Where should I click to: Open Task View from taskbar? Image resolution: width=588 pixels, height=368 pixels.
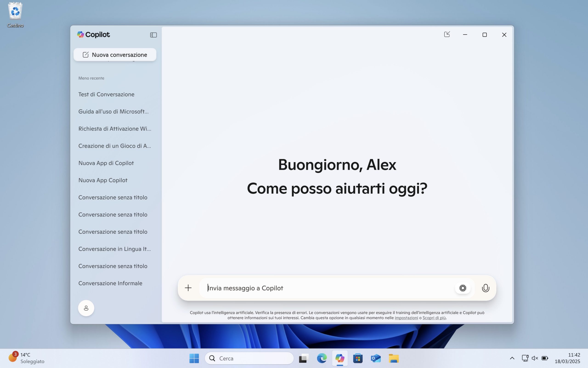[303, 358]
